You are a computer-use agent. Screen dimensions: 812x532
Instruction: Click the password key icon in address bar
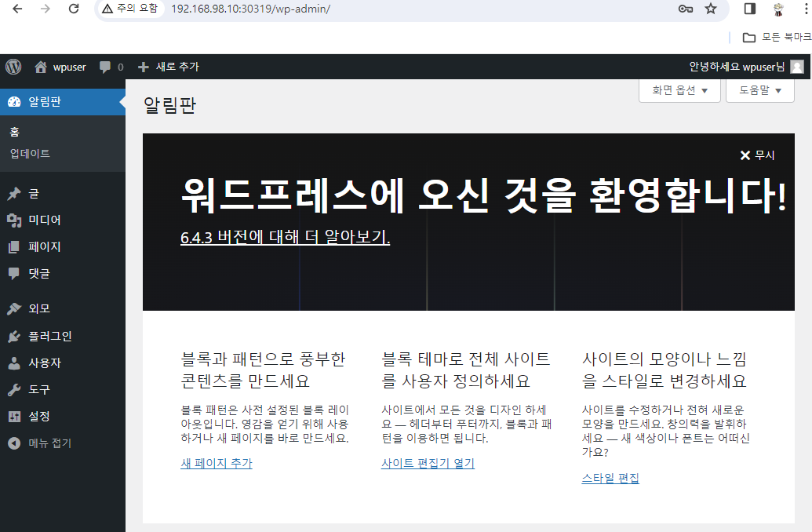tap(685, 9)
